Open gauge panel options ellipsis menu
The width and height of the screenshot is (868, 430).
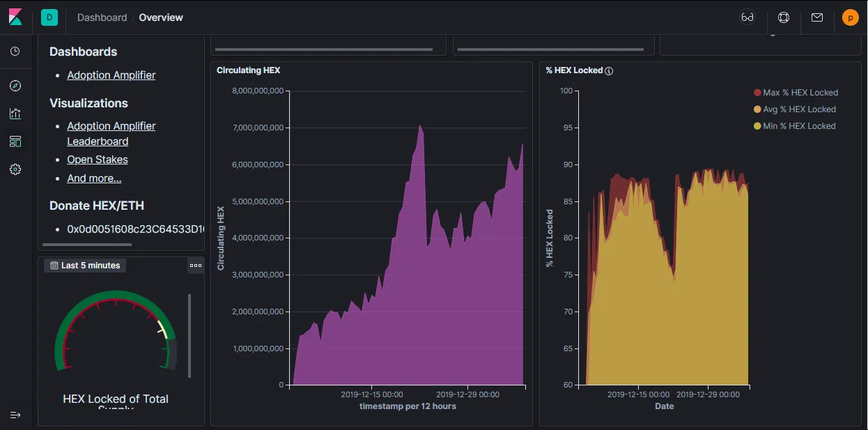pyautogui.click(x=196, y=266)
